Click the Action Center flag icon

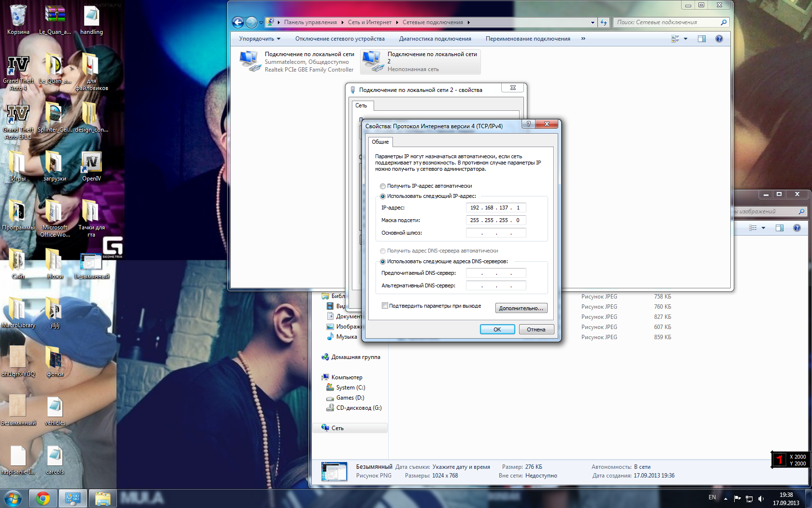click(737, 498)
